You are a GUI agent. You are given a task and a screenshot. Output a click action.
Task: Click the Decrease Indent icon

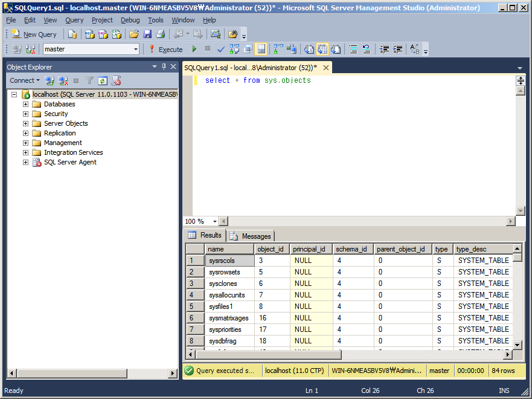(384, 49)
